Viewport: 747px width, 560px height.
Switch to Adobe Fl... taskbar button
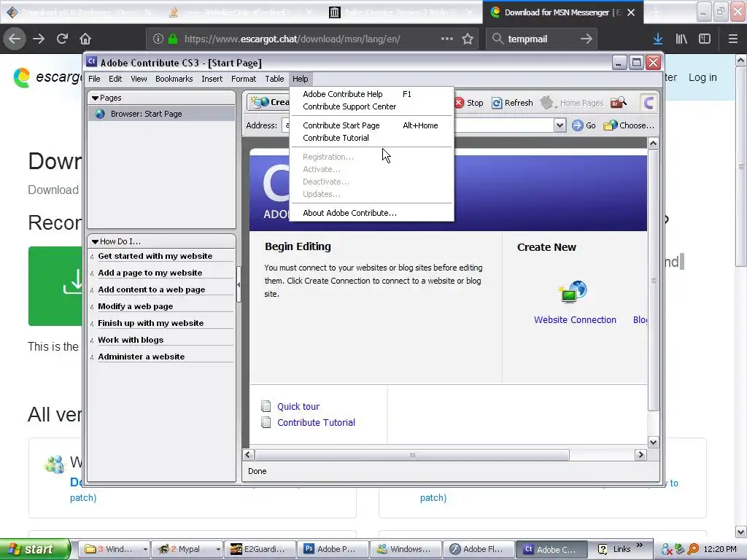click(x=479, y=549)
